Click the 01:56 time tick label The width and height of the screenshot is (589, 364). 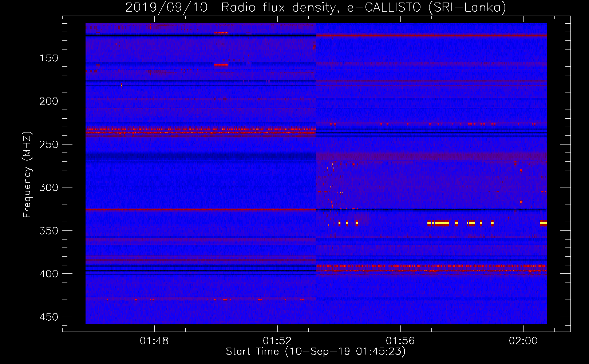pyautogui.click(x=400, y=341)
